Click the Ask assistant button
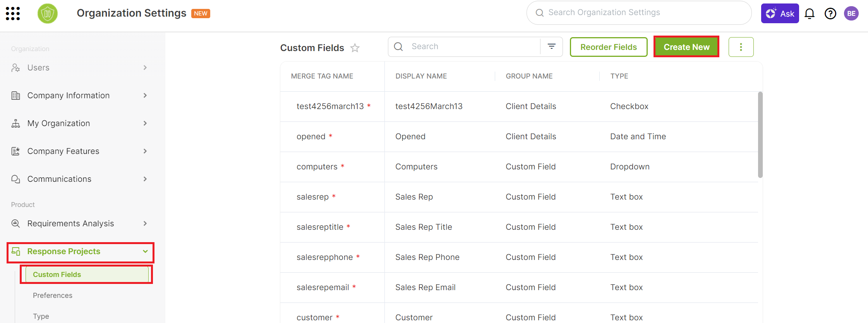 pyautogui.click(x=780, y=14)
